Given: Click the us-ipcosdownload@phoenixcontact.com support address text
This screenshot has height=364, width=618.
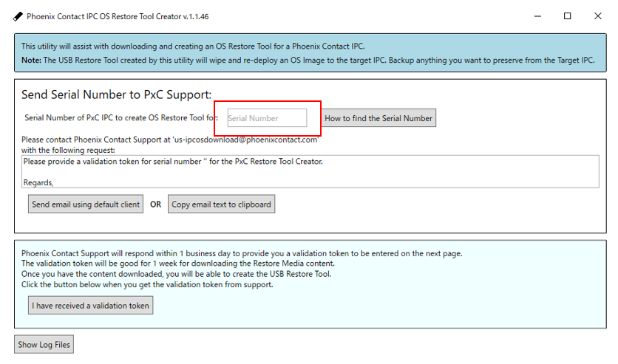Looking at the screenshot, I should [246, 140].
